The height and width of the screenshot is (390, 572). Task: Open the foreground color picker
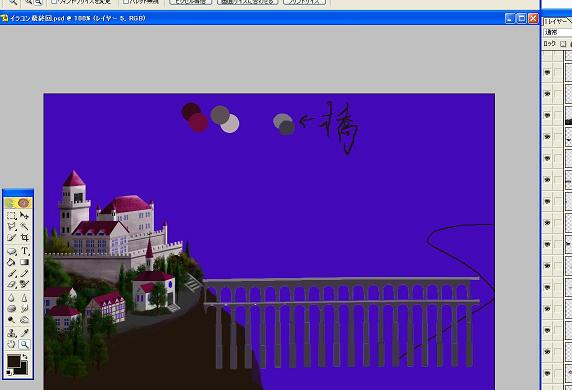click(x=14, y=361)
